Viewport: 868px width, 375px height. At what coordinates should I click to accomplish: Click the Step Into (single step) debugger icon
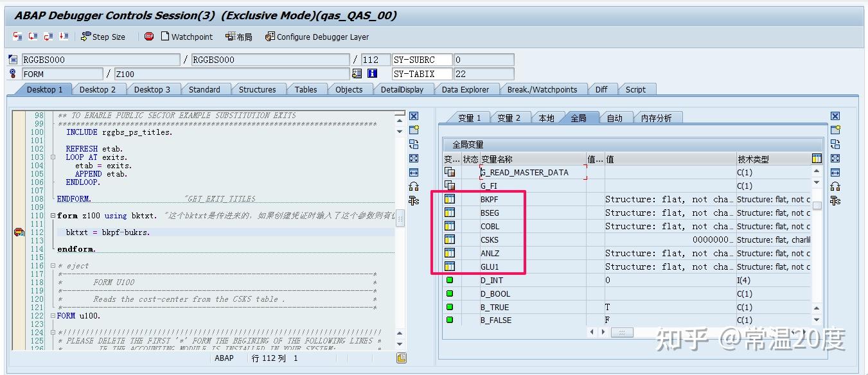(18, 37)
